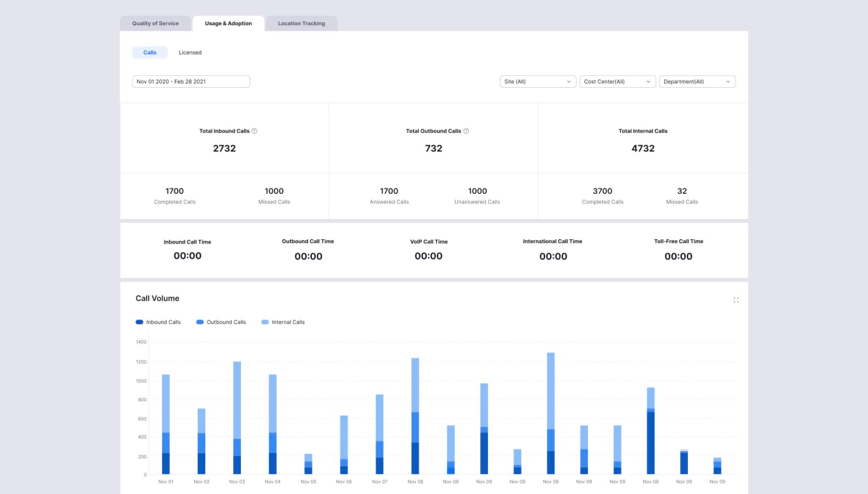Screen dimensions: 868x494
Task: Click the Nov 08 stacked bar
Action: [415, 417]
